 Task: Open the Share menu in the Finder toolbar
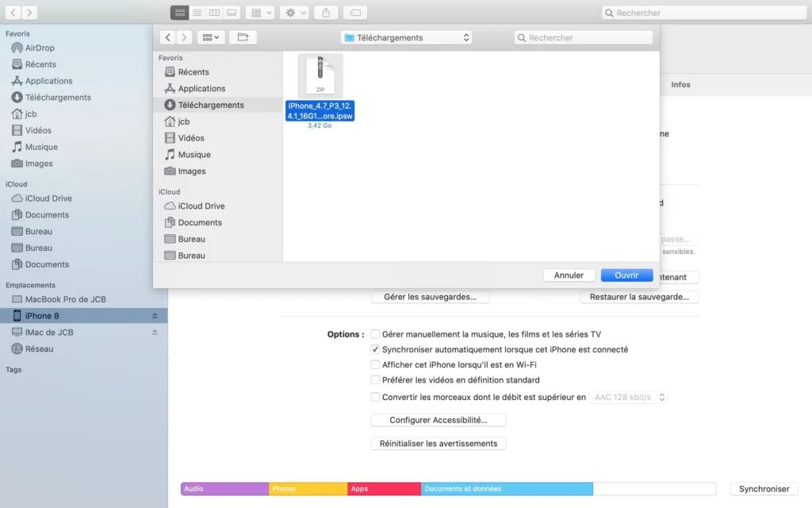326,12
